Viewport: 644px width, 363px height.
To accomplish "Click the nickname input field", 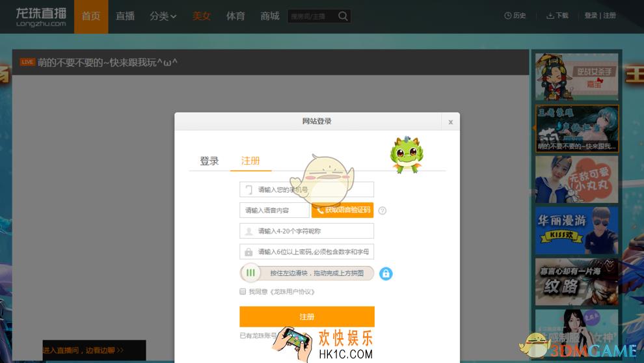I will (x=307, y=231).
